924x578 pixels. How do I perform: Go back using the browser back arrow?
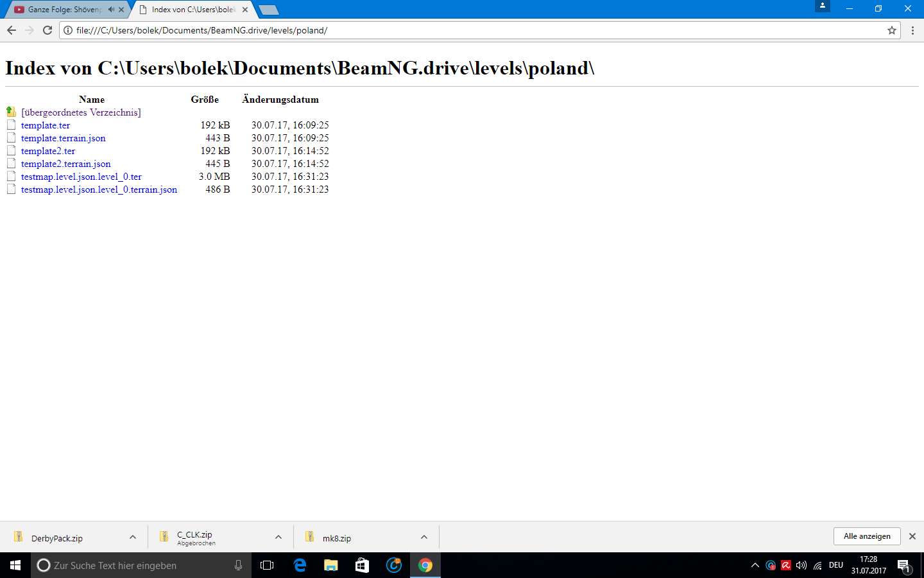click(x=12, y=30)
